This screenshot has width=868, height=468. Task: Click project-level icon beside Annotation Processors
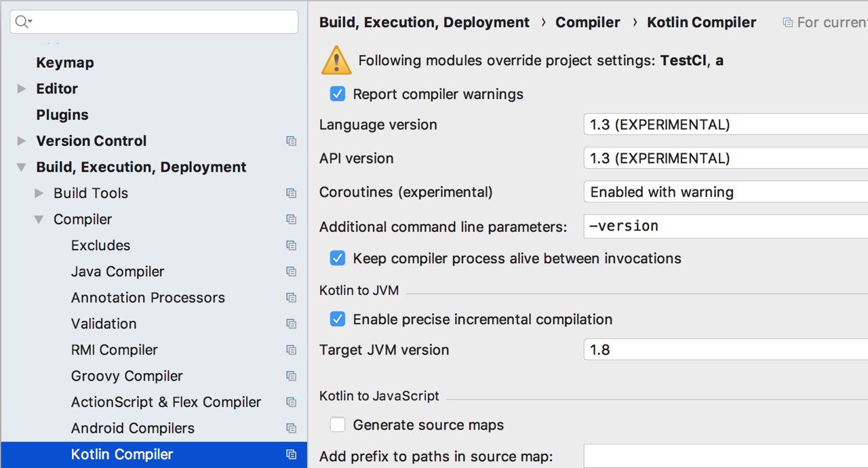coord(291,298)
